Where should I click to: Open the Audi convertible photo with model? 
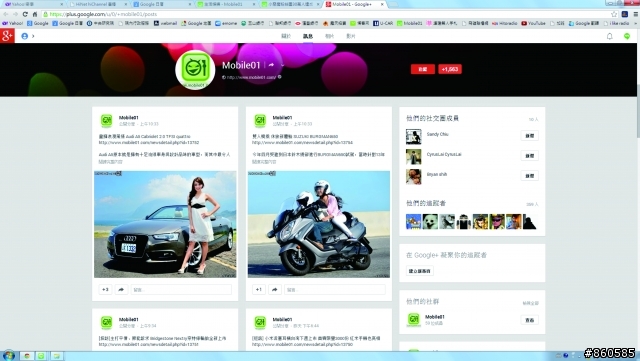pos(165,224)
